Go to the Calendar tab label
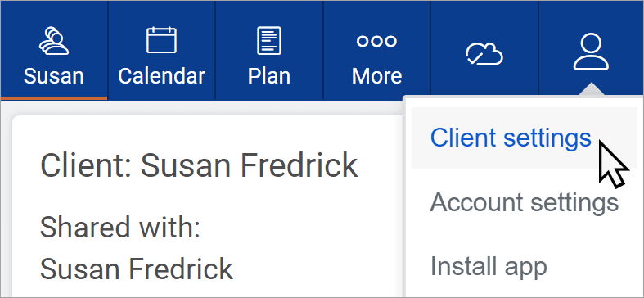 pos(161,76)
